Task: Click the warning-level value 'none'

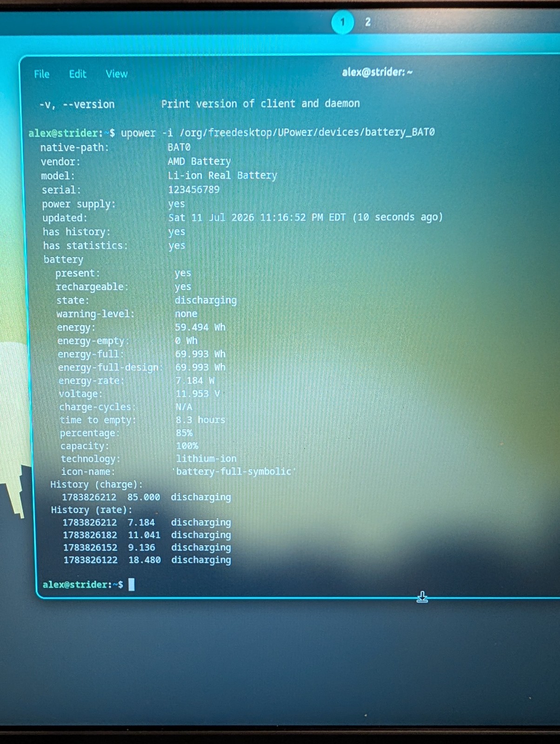Action: tap(186, 314)
